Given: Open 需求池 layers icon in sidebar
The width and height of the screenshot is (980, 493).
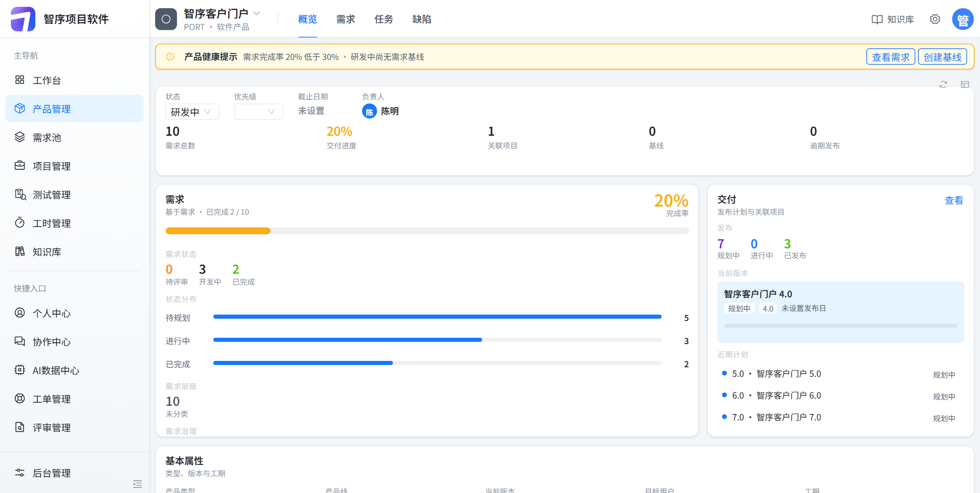Looking at the screenshot, I should point(20,137).
